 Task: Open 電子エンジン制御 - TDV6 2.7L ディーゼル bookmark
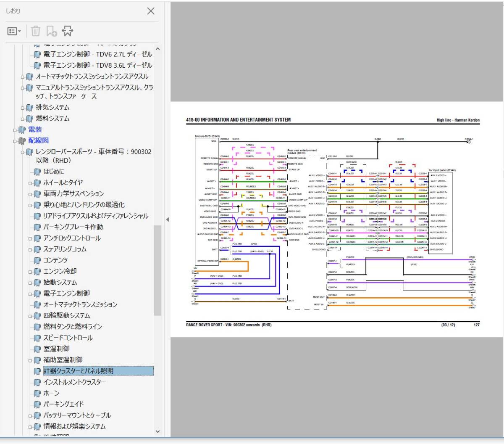click(x=97, y=54)
